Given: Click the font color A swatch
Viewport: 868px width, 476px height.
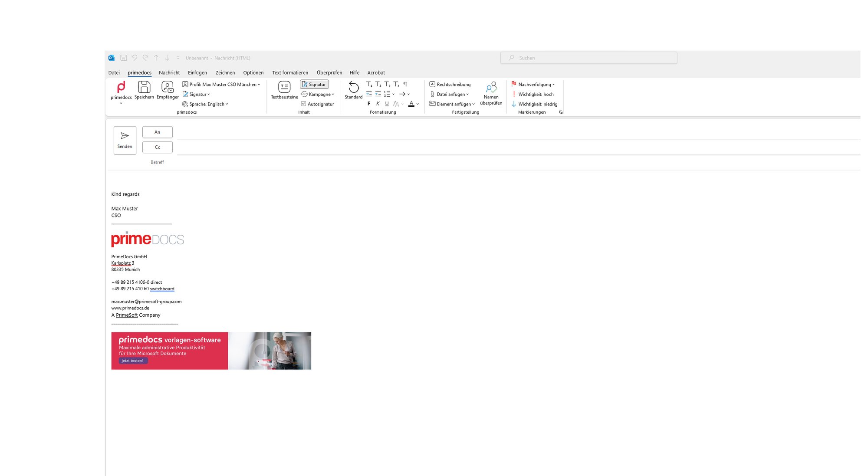Looking at the screenshot, I should [411, 104].
